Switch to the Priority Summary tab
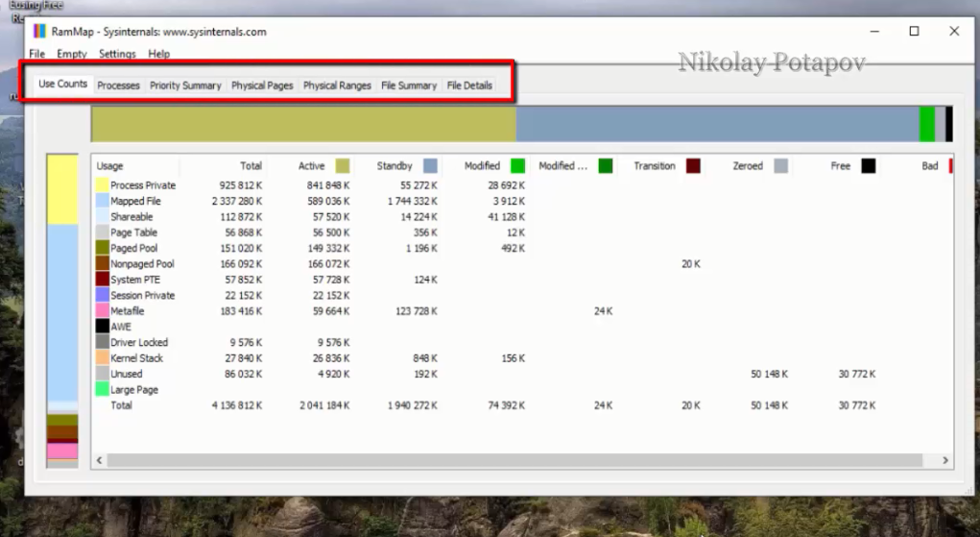This screenshot has height=537, width=980. tap(185, 85)
